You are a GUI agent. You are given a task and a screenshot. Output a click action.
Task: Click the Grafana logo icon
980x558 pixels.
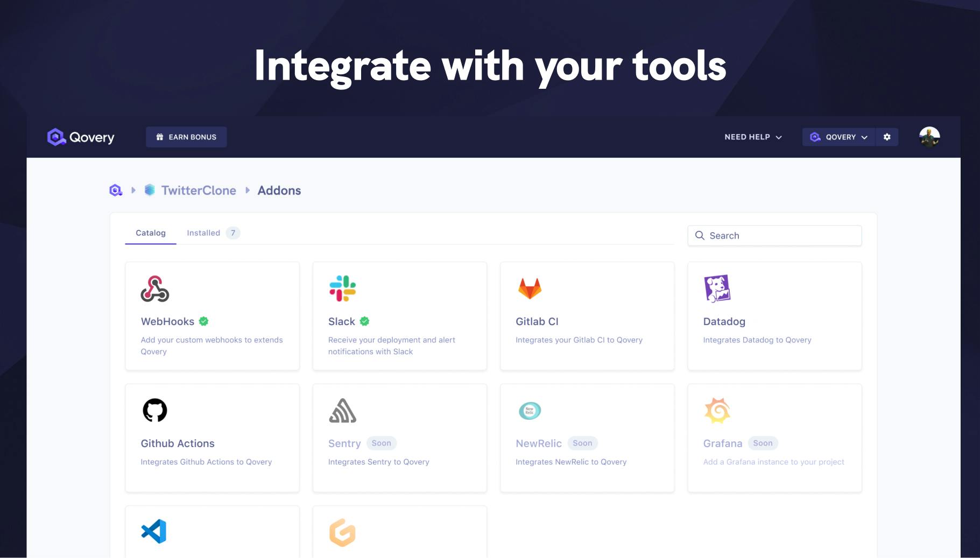(x=717, y=411)
